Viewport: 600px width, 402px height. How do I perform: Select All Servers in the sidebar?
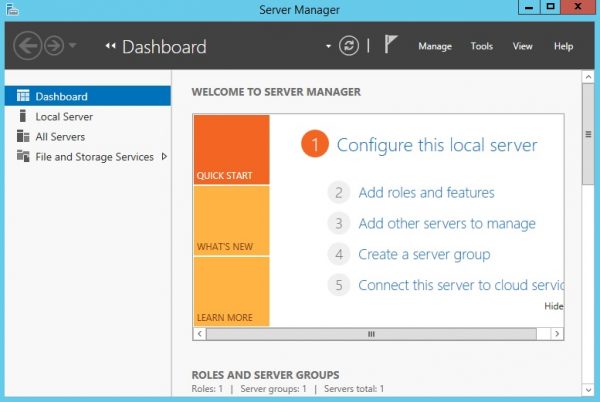(x=88, y=137)
